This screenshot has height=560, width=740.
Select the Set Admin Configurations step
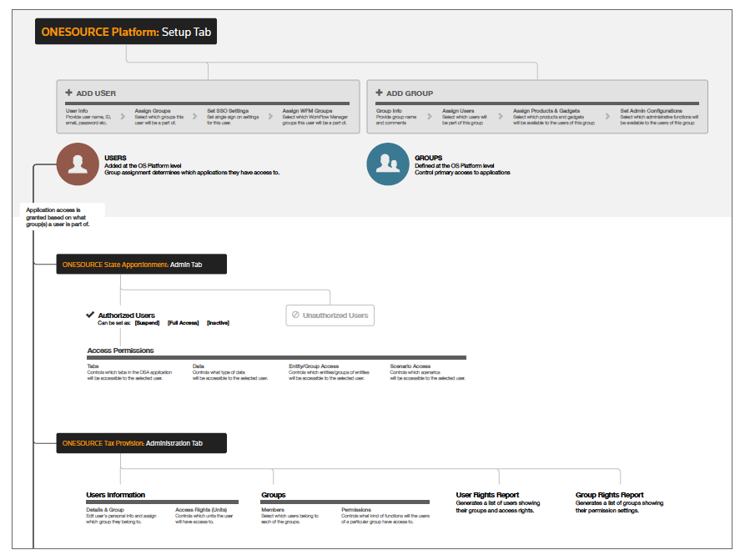[x=659, y=117]
